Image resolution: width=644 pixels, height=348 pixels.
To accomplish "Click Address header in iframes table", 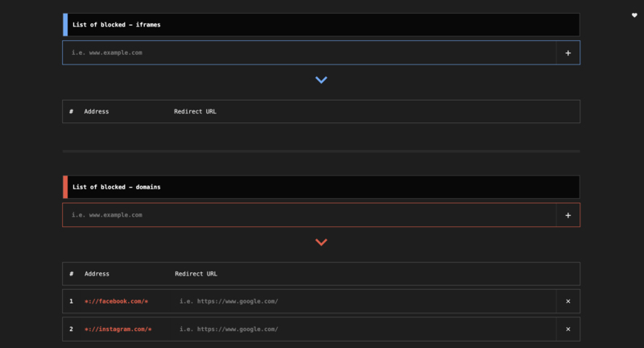I will click(97, 112).
